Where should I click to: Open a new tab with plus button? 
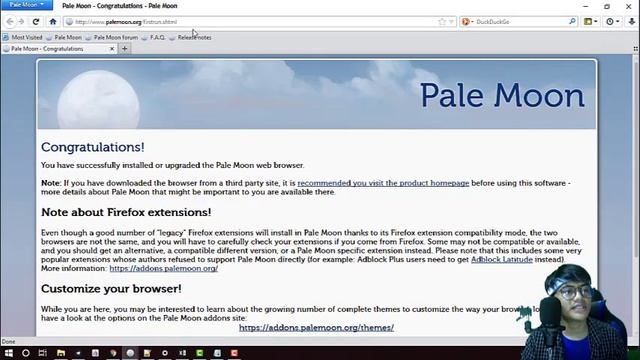coord(124,49)
